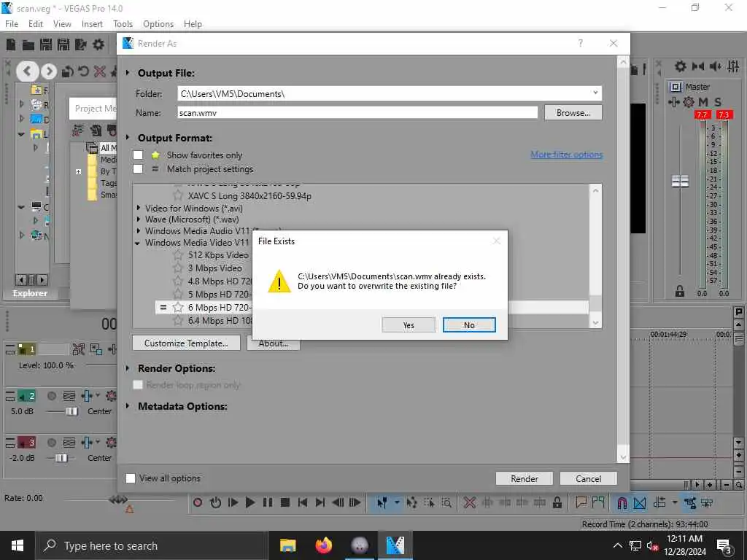Click the Go to Start transport button
Screen dimensions: 747x560
302,502
